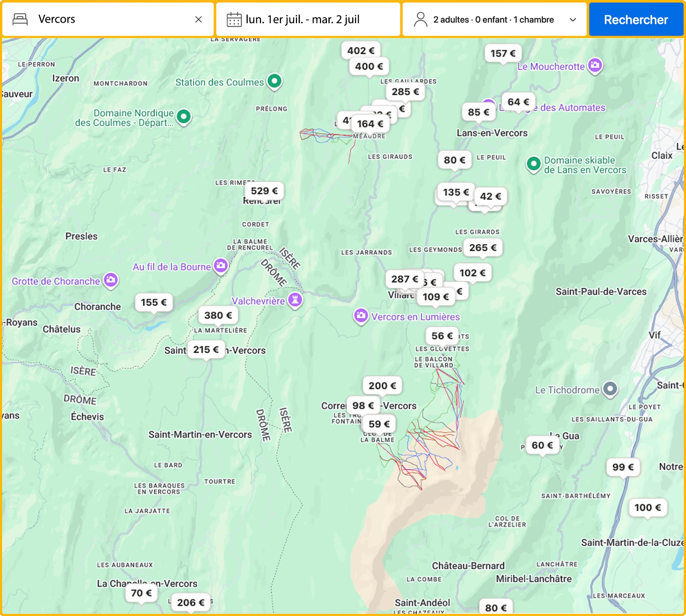686x616 pixels.
Task: Click inside the Vercors destination input
Action: tap(103, 20)
